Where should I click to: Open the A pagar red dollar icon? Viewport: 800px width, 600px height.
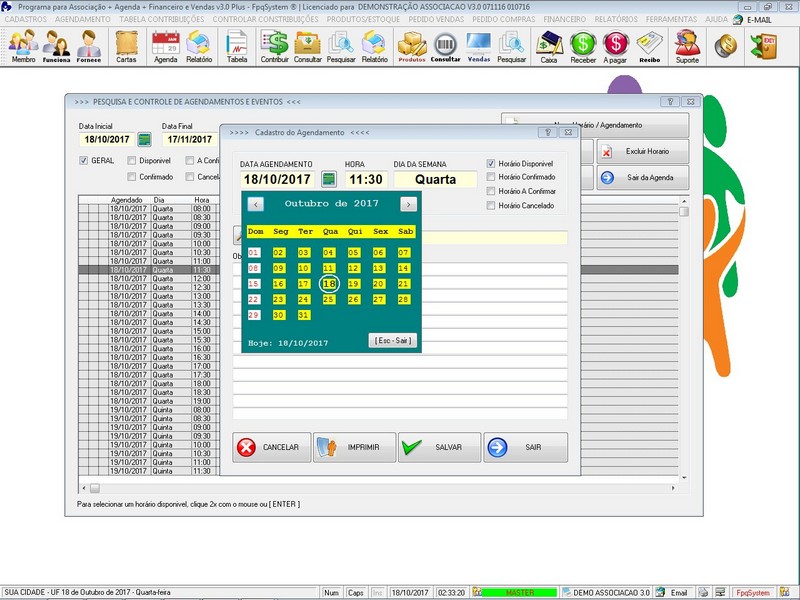[x=615, y=46]
